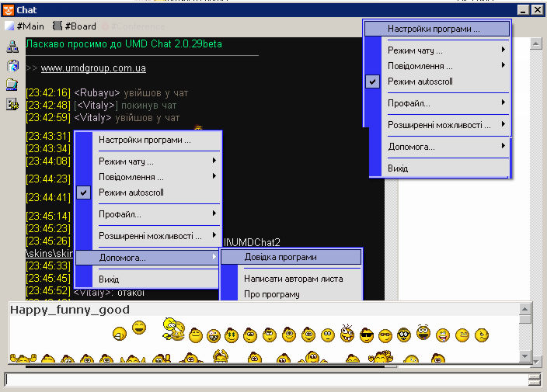Insert the sunglasses smiley emoticon
Viewport: 547px width, 392px height.
(x=367, y=335)
